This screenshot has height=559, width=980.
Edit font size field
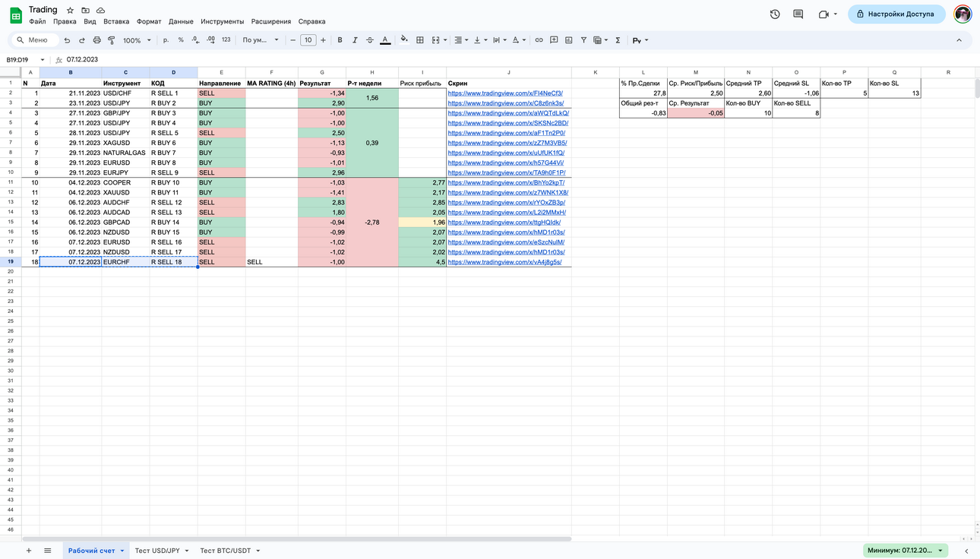coord(308,40)
